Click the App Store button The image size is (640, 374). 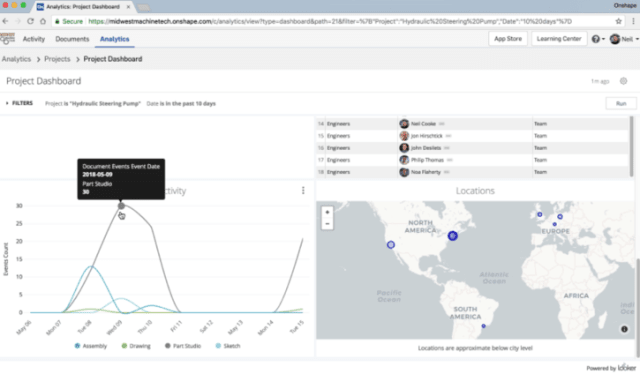(x=508, y=39)
